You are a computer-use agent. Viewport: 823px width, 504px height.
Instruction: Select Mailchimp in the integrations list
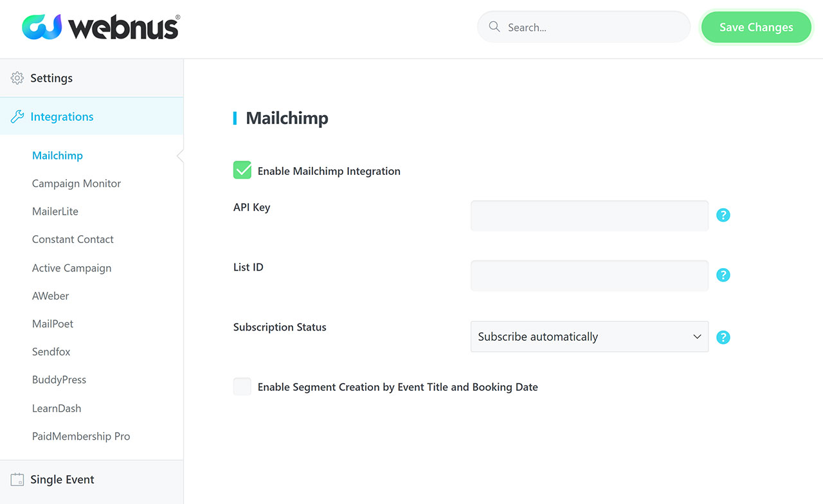click(57, 156)
